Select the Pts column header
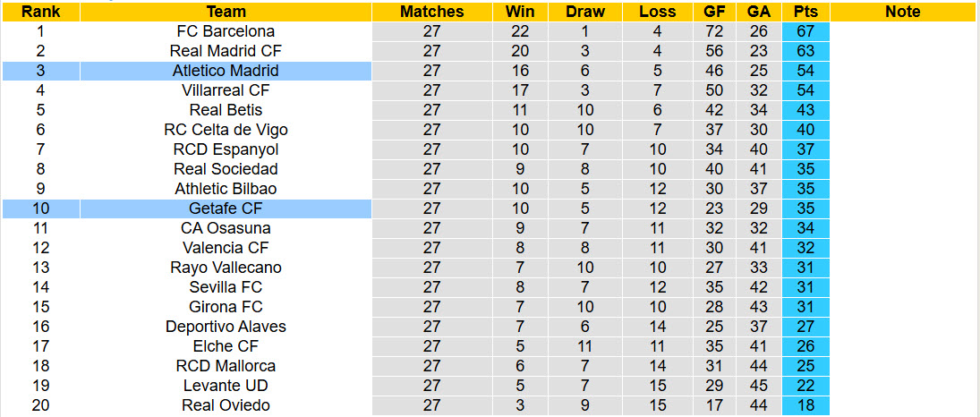 coord(805,12)
